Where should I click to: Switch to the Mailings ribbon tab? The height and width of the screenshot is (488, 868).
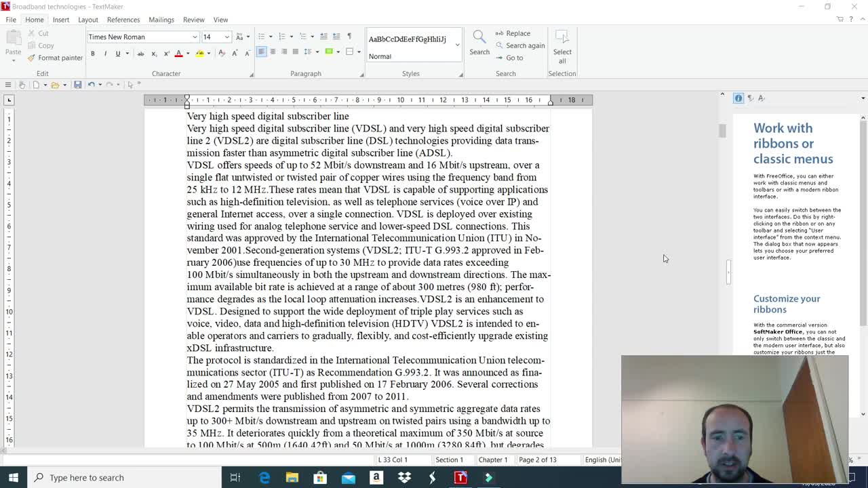click(161, 20)
